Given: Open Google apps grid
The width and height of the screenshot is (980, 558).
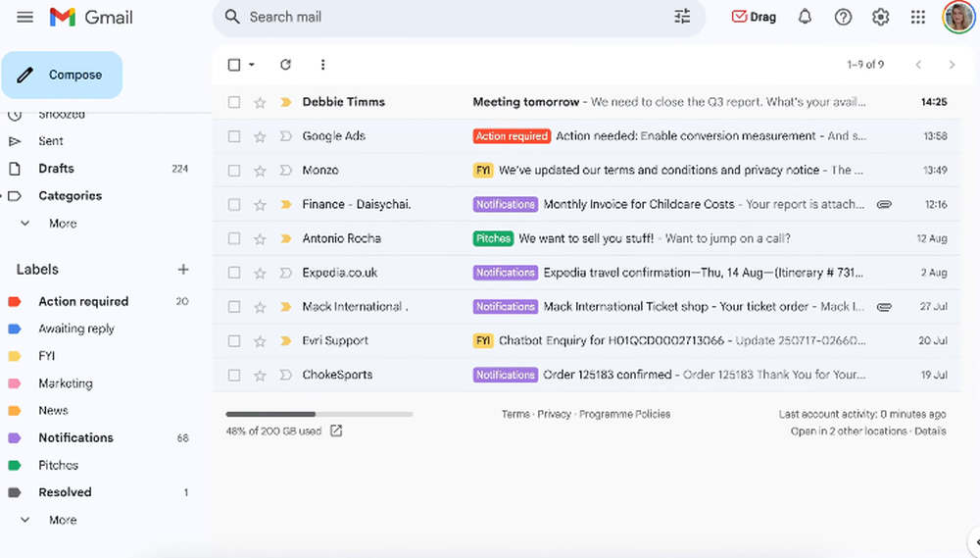Looking at the screenshot, I should click(918, 17).
